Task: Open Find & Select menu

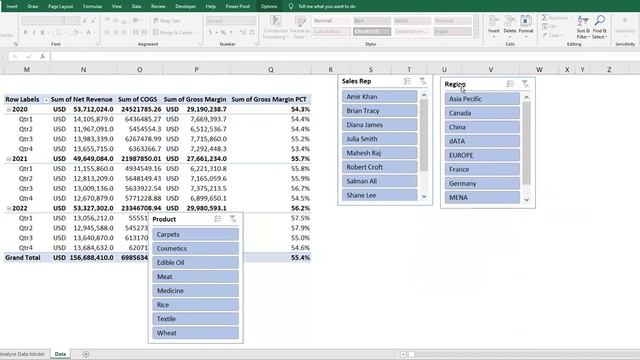Action: click(x=600, y=27)
